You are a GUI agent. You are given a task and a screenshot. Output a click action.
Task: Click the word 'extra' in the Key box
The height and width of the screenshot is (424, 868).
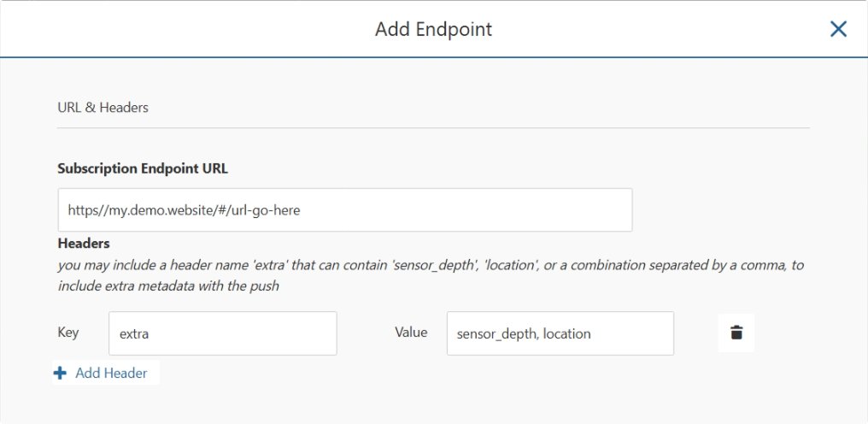[x=134, y=334]
